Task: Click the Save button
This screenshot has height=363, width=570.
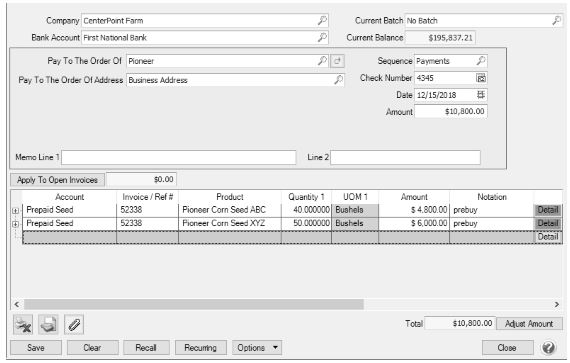Action: pyautogui.click(x=36, y=348)
